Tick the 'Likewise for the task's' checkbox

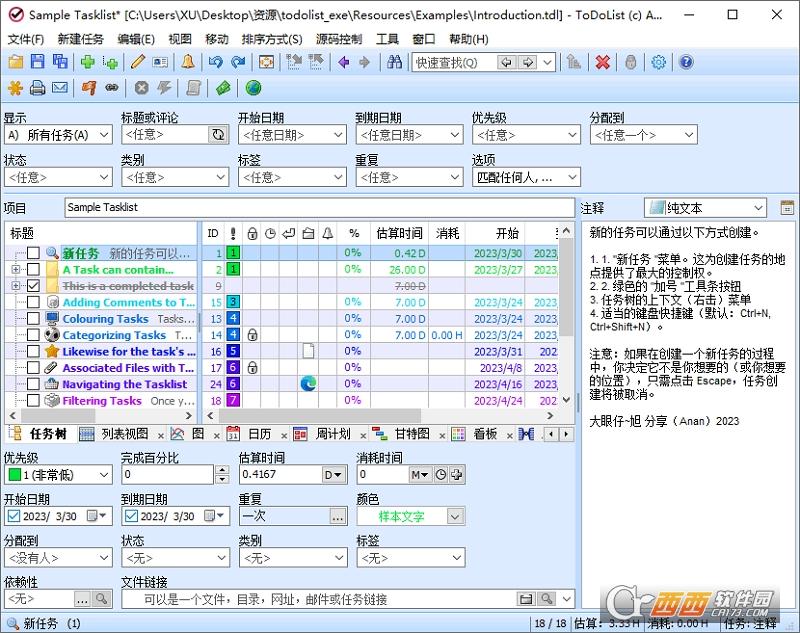click(x=33, y=351)
